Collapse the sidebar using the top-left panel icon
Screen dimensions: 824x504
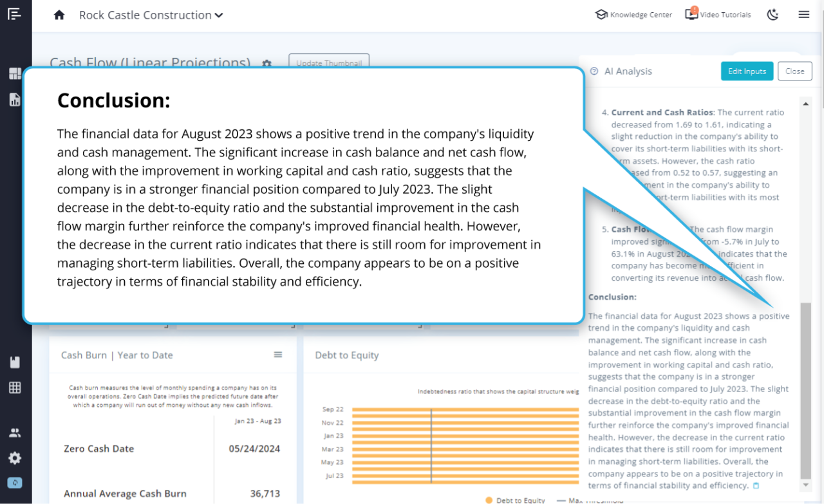[14, 14]
